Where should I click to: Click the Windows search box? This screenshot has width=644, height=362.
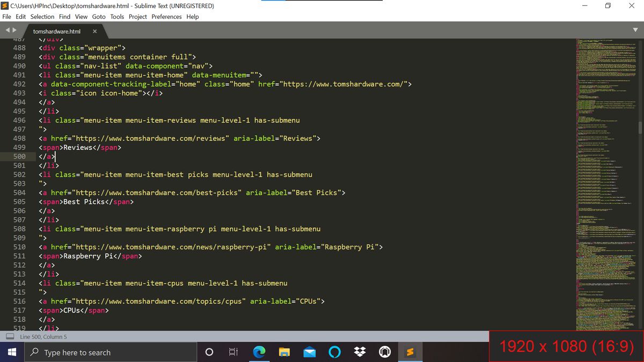[111, 352]
